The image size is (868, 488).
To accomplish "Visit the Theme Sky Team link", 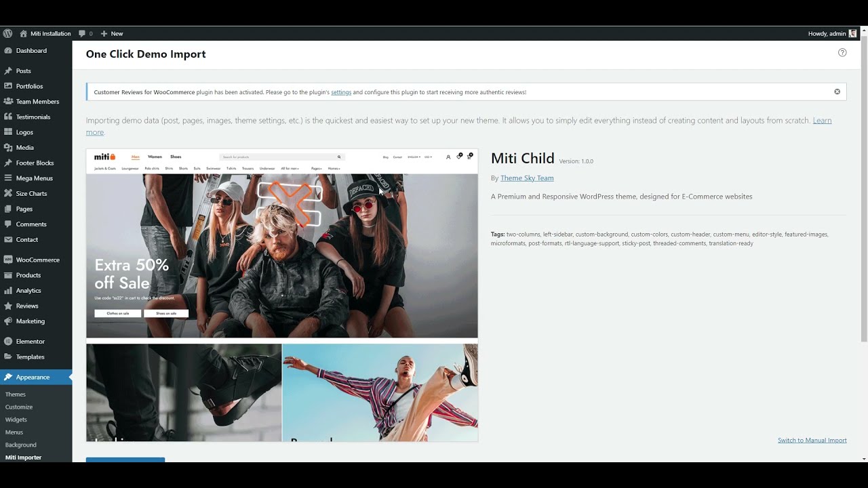I will tap(527, 178).
